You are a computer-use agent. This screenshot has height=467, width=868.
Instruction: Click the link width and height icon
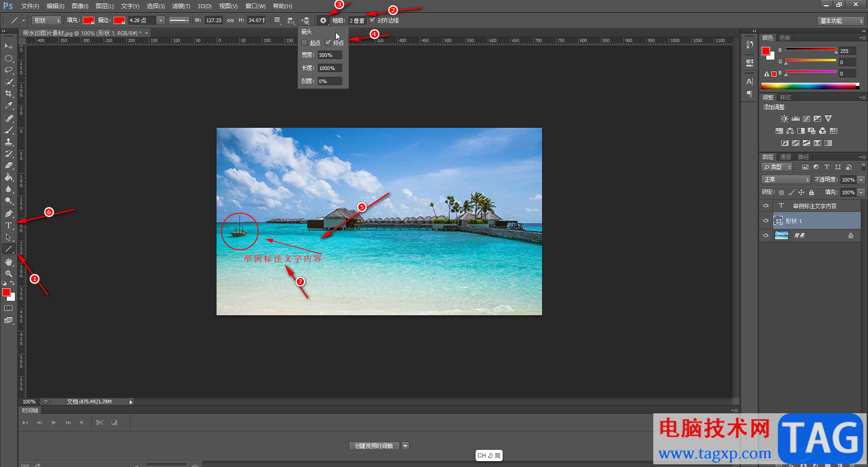[231, 20]
